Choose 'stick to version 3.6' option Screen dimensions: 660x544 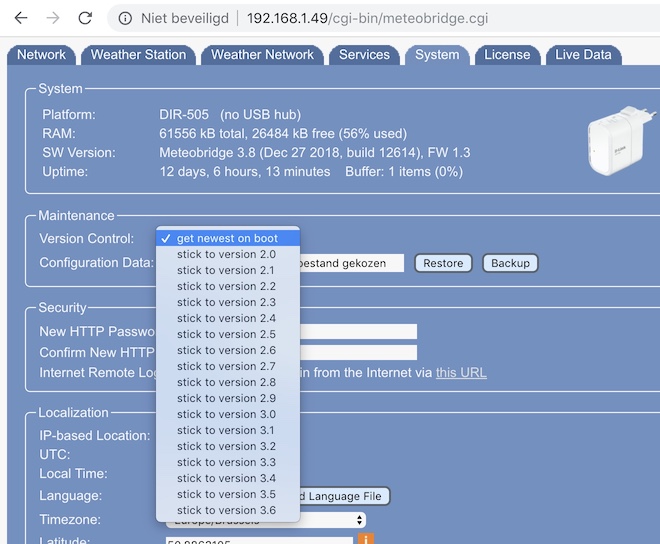[x=226, y=510]
